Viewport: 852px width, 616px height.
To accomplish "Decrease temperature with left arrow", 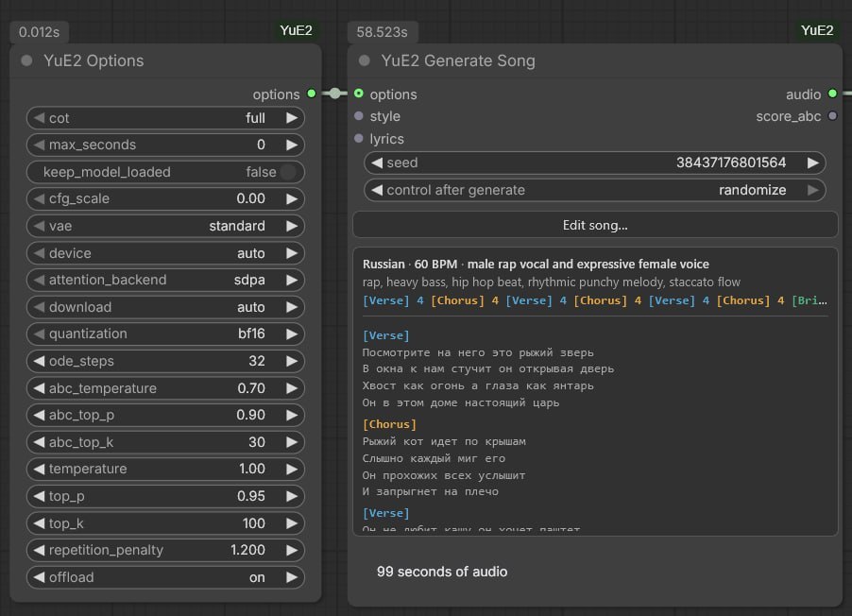I will 39,469.
